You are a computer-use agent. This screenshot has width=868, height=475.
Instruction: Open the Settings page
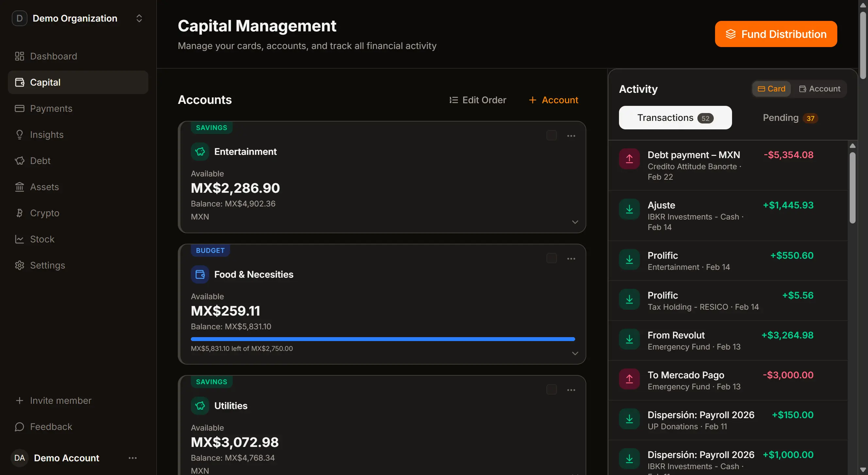pos(78,265)
